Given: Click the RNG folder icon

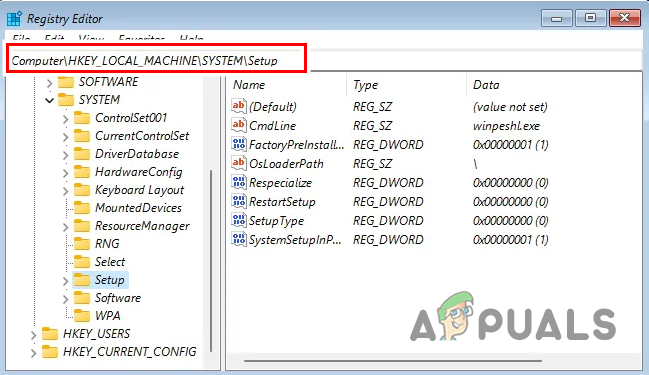Looking at the screenshot, I should (x=82, y=244).
